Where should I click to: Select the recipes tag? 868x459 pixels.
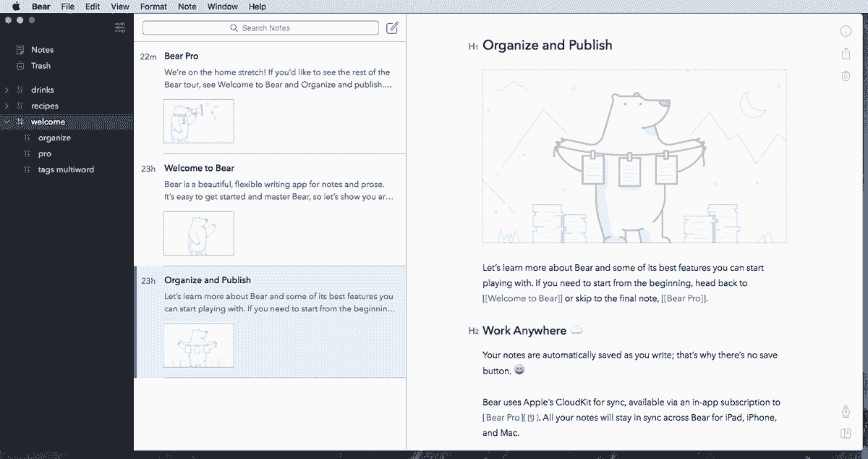point(67,106)
